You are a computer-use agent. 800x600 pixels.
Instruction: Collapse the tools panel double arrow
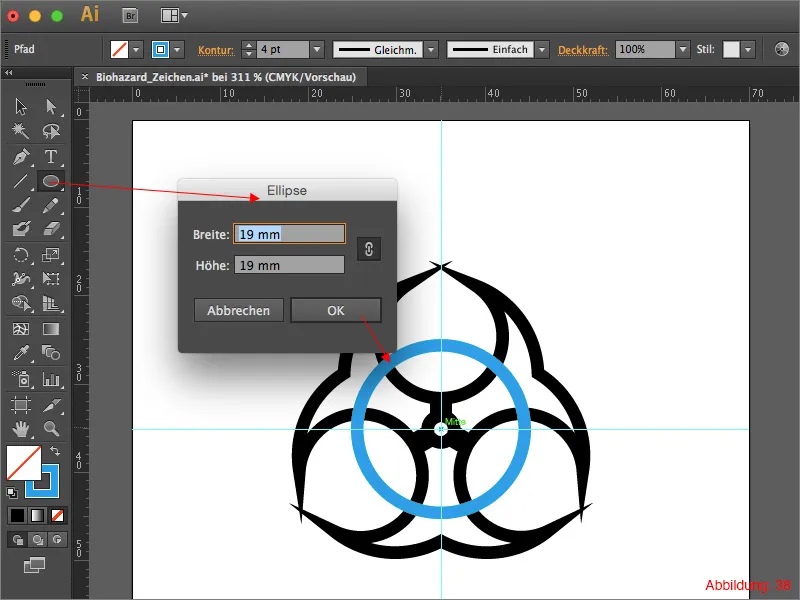[x=9, y=73]
